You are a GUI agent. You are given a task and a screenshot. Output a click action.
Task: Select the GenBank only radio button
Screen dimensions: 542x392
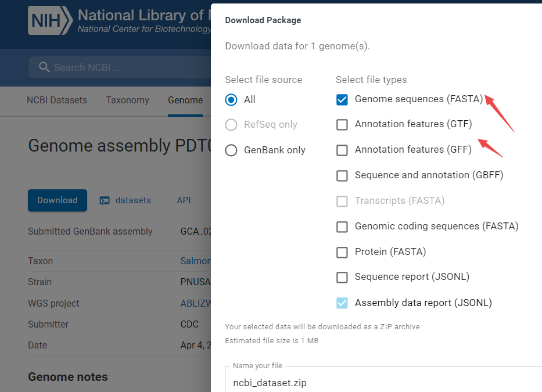point(231,150)
